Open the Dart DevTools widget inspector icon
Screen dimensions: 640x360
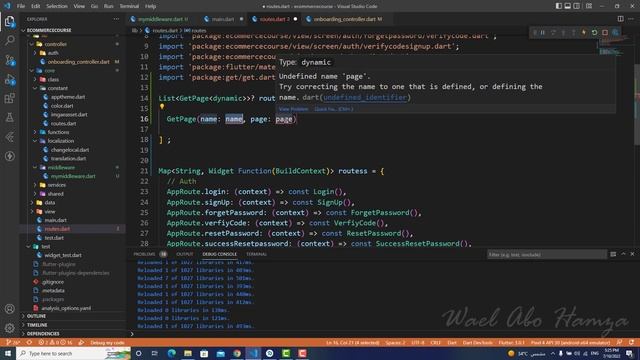click(615, 32)
